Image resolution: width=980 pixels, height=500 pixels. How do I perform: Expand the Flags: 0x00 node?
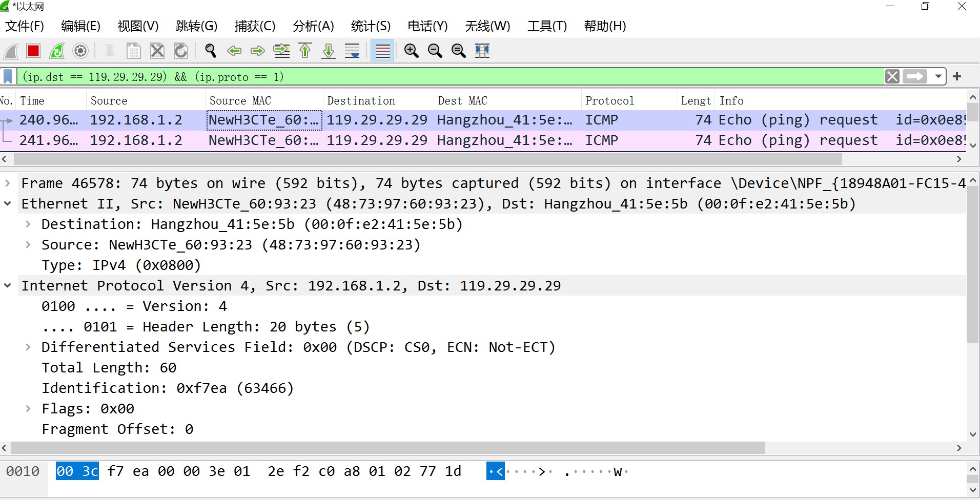[28, 408]
